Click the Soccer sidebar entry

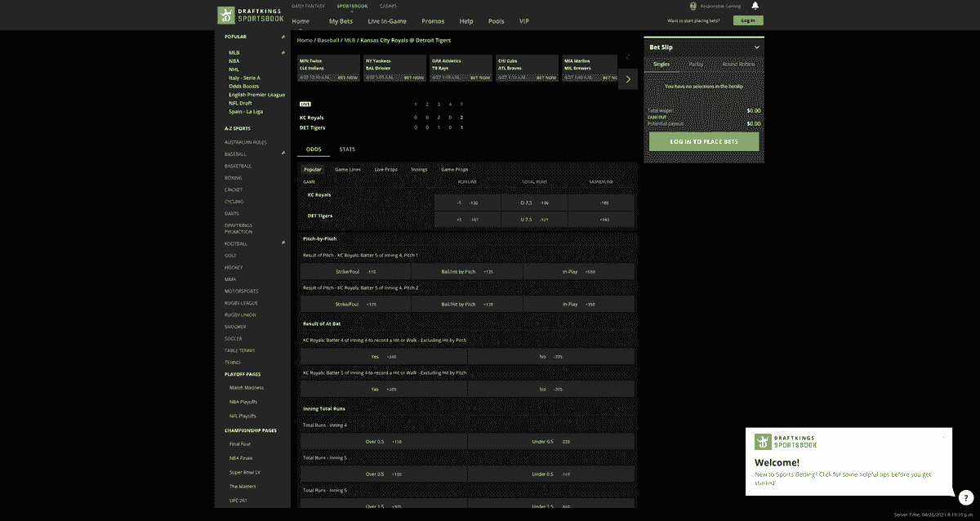point(233,338)
